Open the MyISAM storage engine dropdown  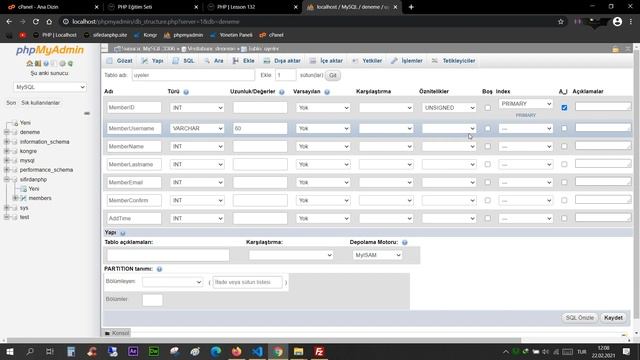(377, 255)
